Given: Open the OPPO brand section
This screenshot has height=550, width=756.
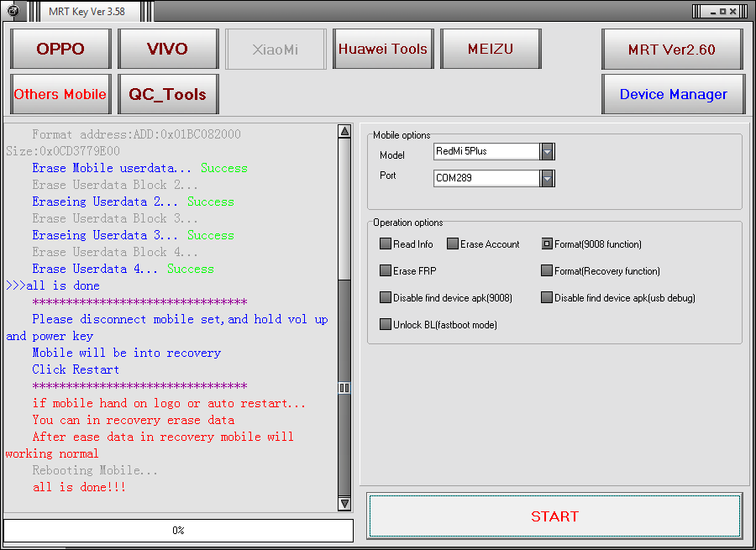Looking at the screenshot, I should (x=60, y=49).
